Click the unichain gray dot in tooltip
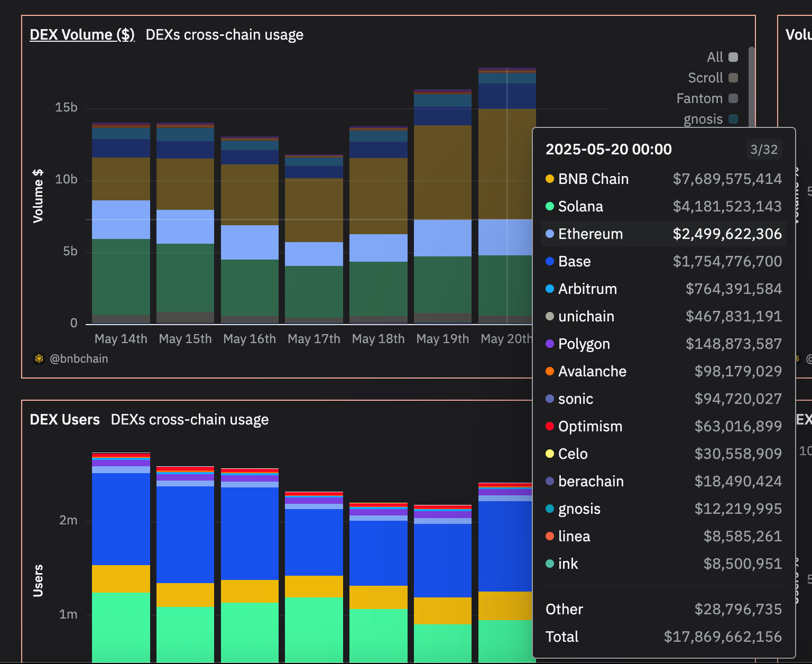Screen dimensions: 812x664 (x=550, y=316)
